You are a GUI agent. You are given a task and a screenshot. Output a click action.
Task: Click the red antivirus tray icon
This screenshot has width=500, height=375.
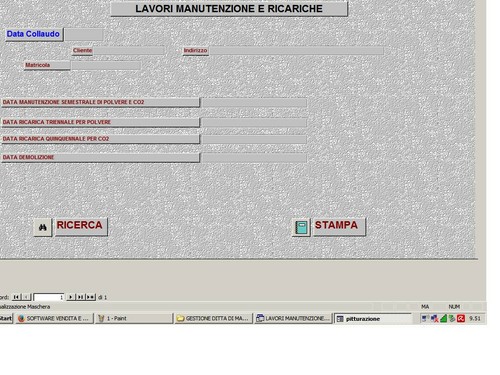pos(461,319)
